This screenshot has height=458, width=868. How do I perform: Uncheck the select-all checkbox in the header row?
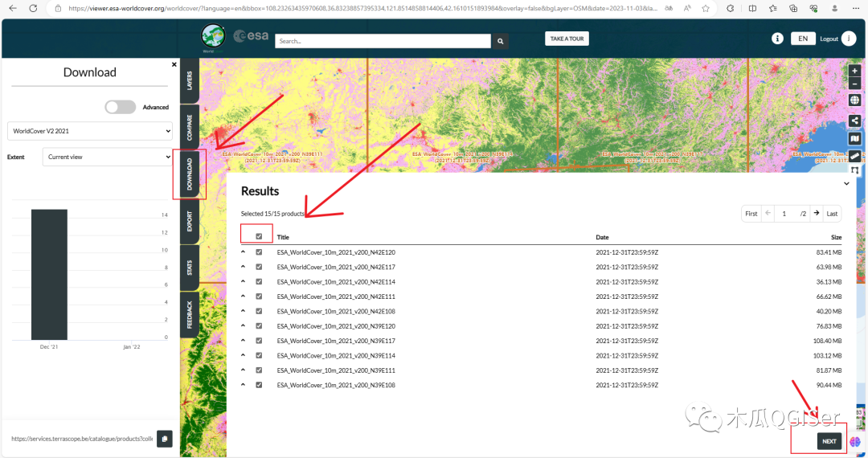pyautogui.click(x=259, y=236)
